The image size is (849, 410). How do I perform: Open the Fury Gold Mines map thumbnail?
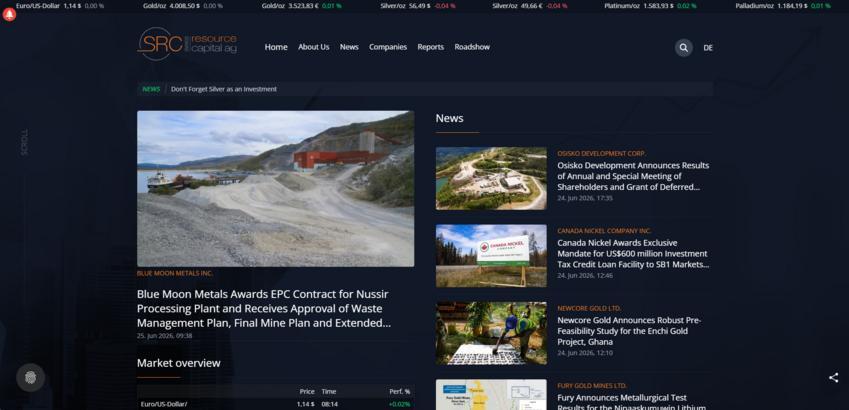[491, 394]
